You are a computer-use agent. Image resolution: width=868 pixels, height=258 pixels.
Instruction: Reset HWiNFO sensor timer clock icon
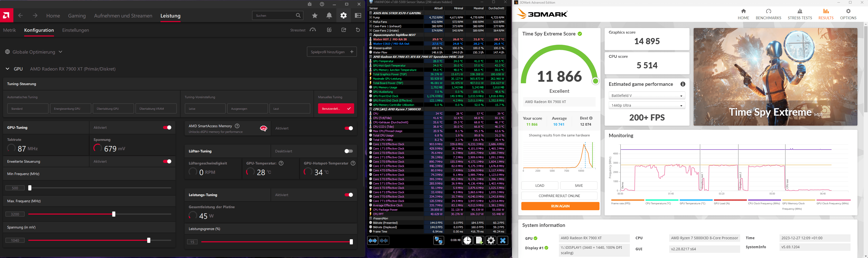[467, 241]
